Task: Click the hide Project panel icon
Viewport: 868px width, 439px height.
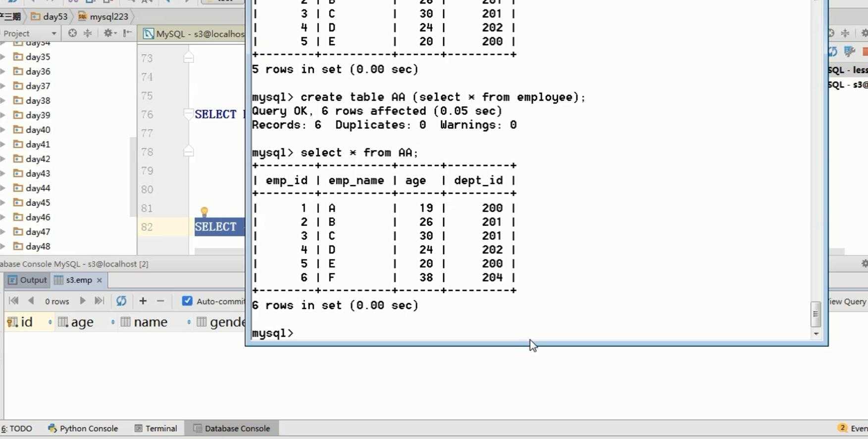Action: coord(127,33)
